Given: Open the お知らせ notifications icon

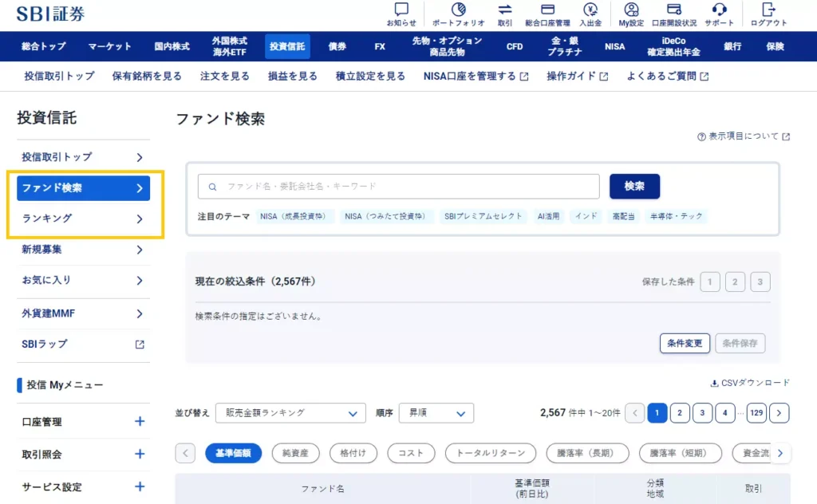Looking at the screenshot, I should pyautogui.click(x=401, y=10).
